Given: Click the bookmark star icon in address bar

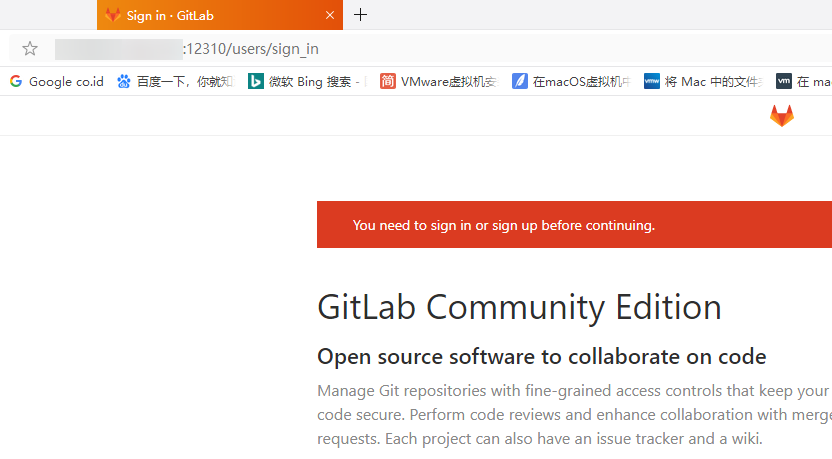Looking at the screenshot, I should (30, 49).
